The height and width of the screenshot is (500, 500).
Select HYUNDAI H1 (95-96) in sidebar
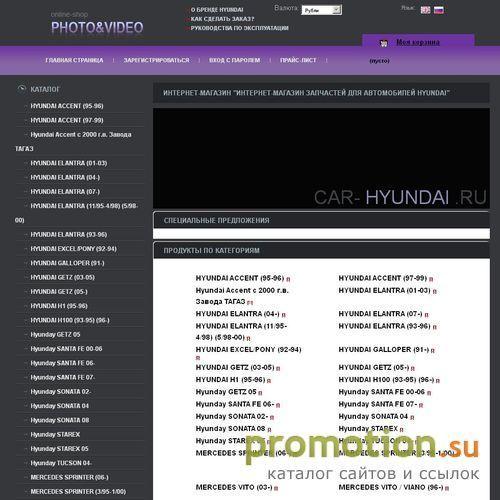coord(59,306)
